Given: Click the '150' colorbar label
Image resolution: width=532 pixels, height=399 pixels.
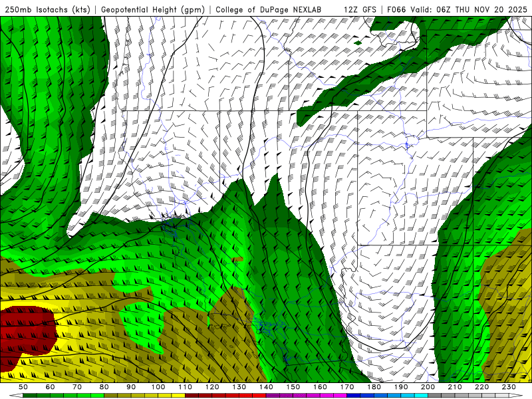Looking at the screenshot, I should (293, 387).
